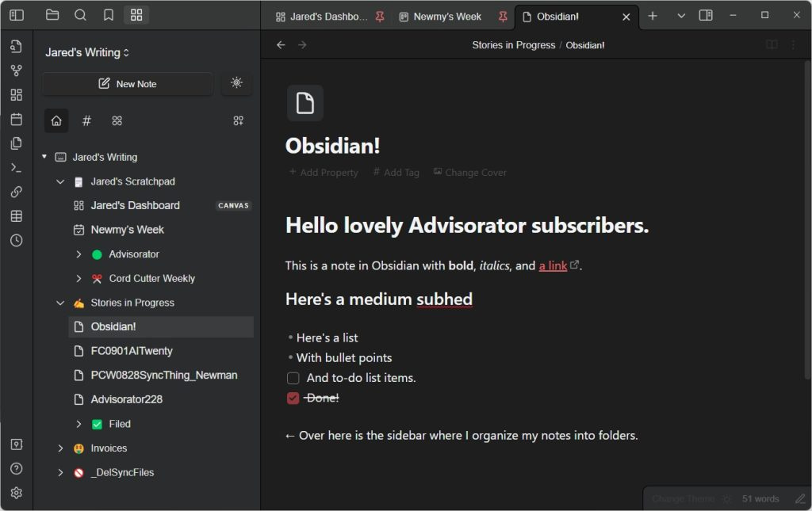Image resolution: width=812 pixels, height=511 pixels.
Task: Follow 'a link' in the note text
Action: (x=553, y=265)
